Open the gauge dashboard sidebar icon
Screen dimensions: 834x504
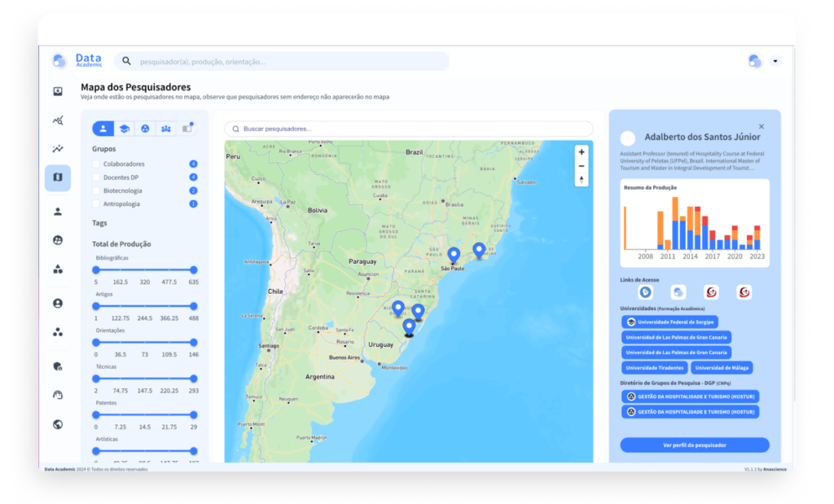(x=58, y=395)
